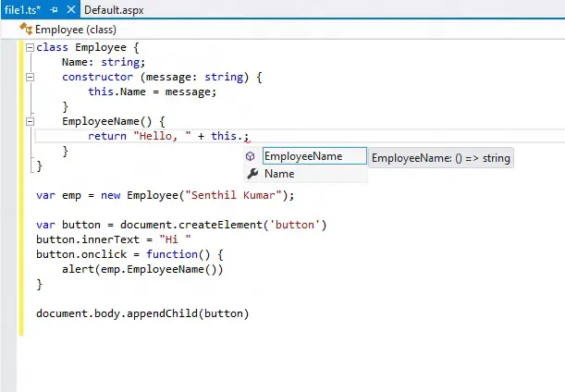Click the yellow change marker in the margin
This screenshot has width=565, height=392.
coord(20,185)
